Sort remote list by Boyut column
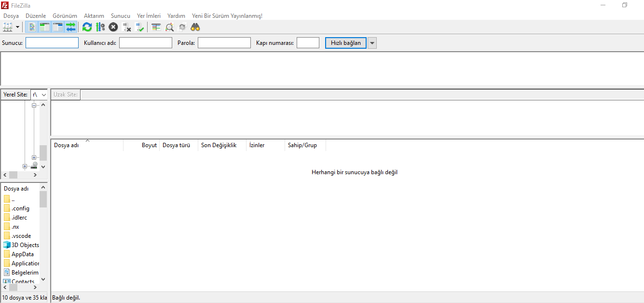 [141, 145]
